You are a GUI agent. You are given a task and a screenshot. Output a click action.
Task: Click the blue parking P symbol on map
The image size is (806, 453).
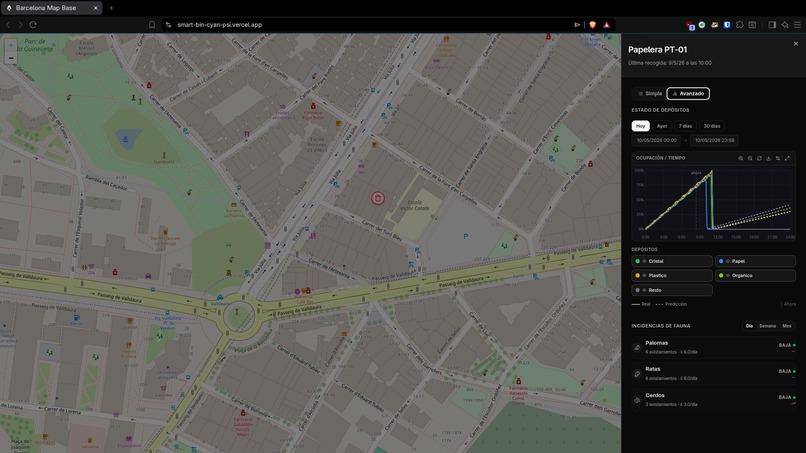point(466,237)
